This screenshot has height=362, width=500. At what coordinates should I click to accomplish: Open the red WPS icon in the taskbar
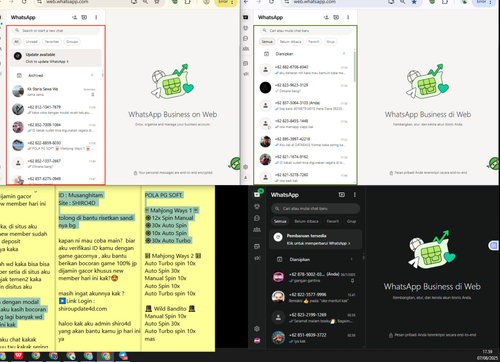point(18,356)
